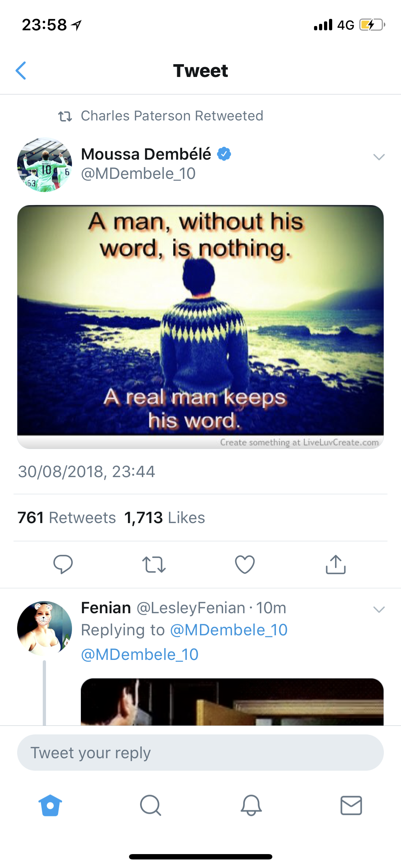Open Moussa Dembélé's profile picture
This screenshot has height=868, width=401.
(45, 165)
